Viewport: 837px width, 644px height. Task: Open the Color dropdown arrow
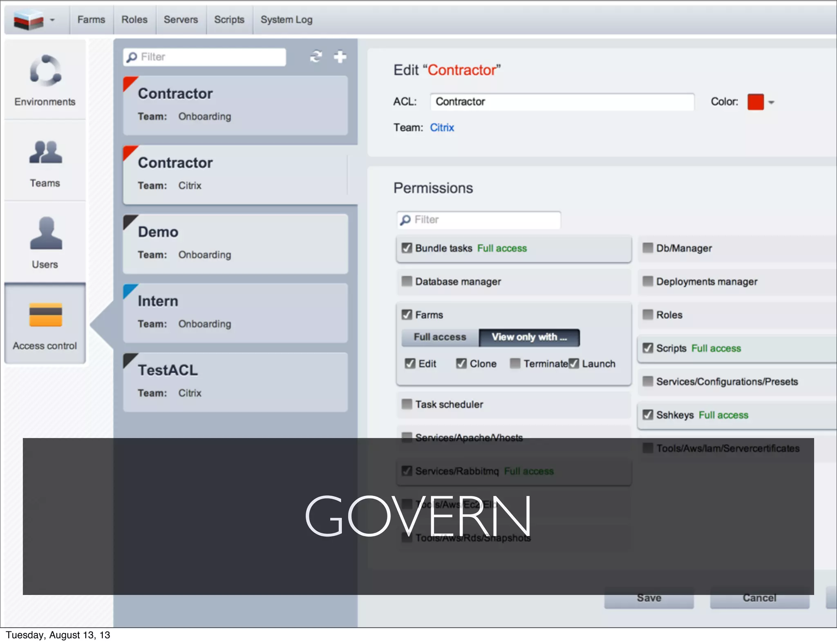pos(771,102)
